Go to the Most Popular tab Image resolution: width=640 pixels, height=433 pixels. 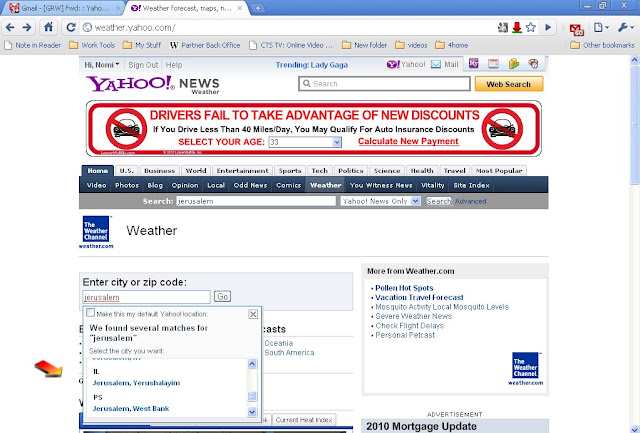click(x=499, y=171)
